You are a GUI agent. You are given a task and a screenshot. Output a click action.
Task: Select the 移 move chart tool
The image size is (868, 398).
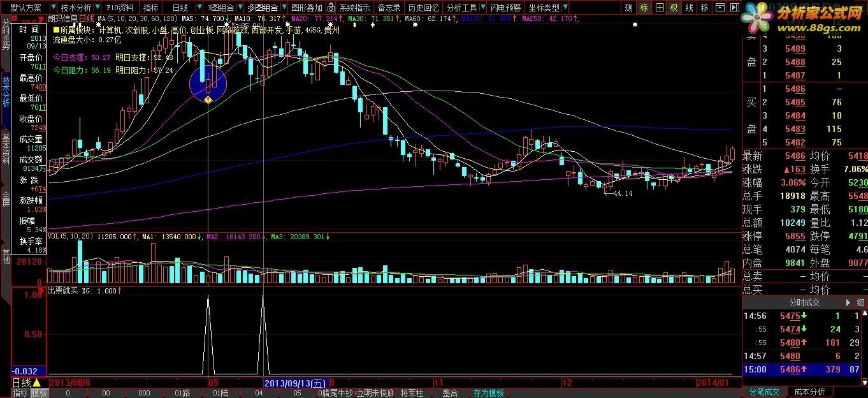click(704, 8)
